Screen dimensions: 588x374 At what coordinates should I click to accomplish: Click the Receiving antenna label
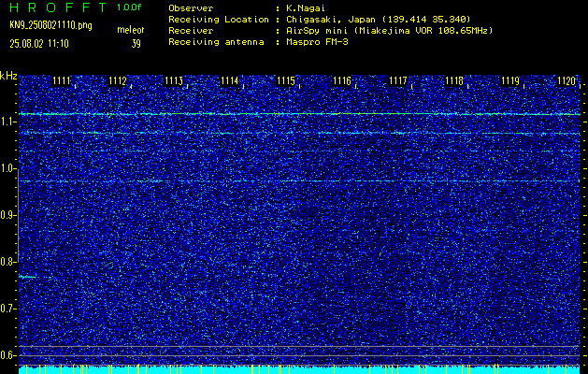click(216, 42)
